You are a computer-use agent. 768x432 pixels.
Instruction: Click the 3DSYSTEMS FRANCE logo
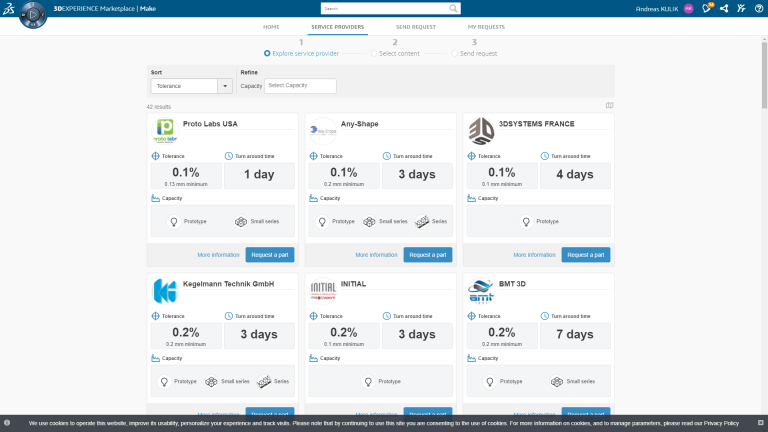point(481,131)
